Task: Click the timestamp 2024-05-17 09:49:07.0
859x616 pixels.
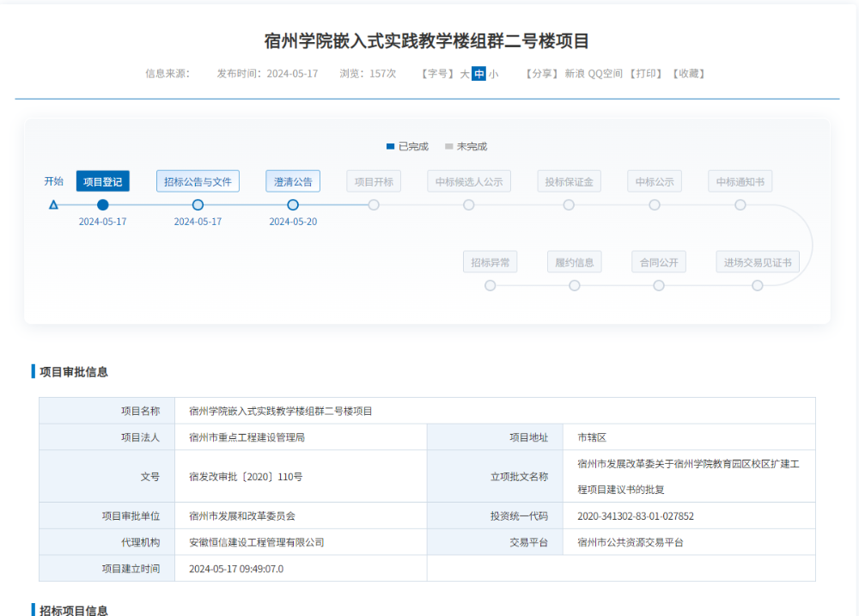Action: coord(236,569)
